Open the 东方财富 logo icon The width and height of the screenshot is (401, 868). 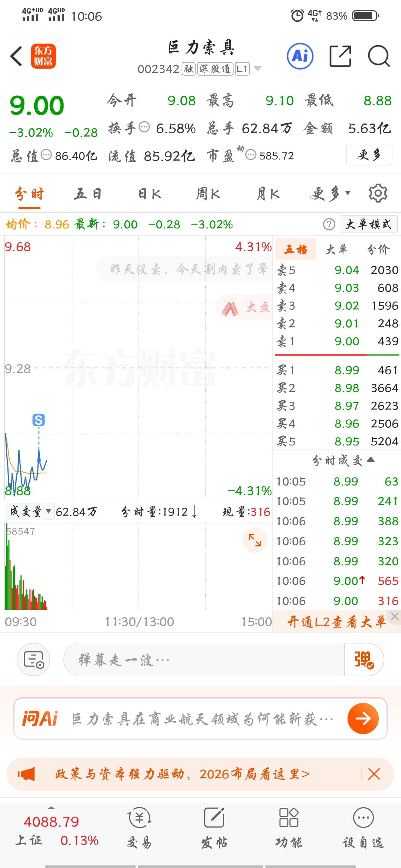[43, 56]
